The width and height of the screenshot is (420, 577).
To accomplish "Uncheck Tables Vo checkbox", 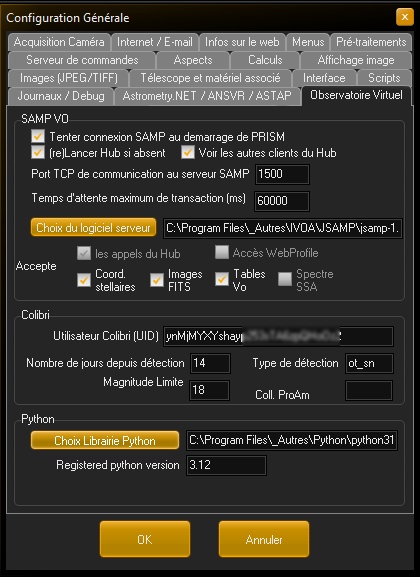I will (222, 279).
